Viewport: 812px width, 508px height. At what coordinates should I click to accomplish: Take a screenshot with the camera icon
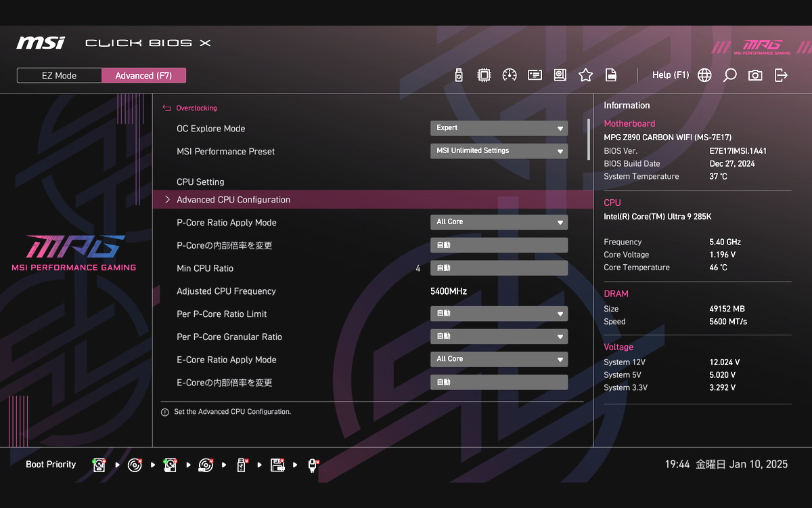coord(755,75)
